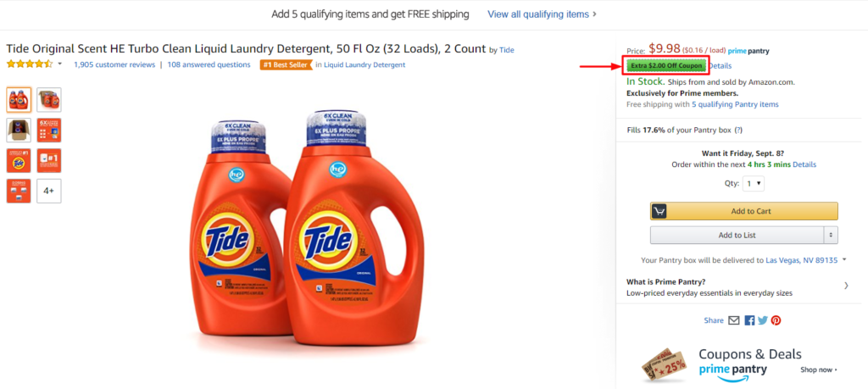Select the open box product thumbnail

19,130
